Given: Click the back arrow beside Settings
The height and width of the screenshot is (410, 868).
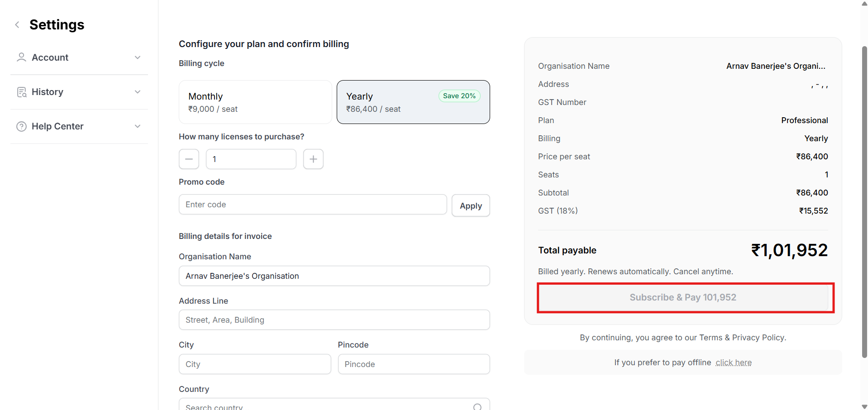Looking at the screenshot, I should tap(17, 25).
